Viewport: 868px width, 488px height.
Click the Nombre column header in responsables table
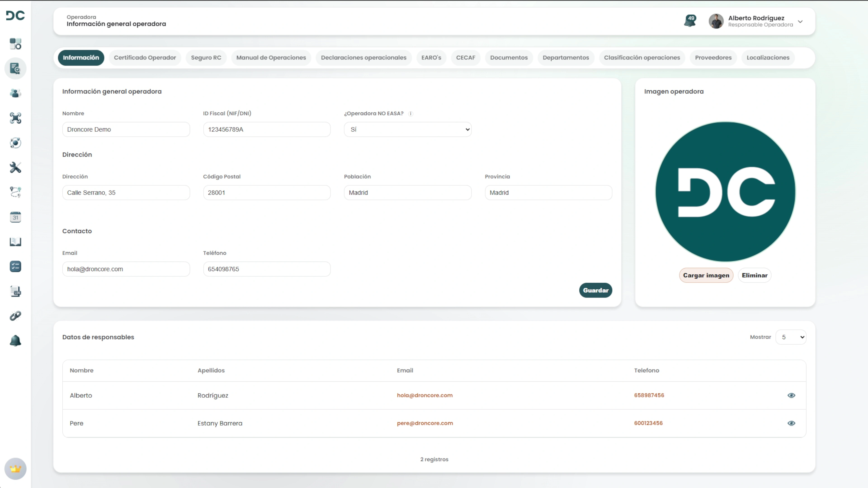coord(82,371)
